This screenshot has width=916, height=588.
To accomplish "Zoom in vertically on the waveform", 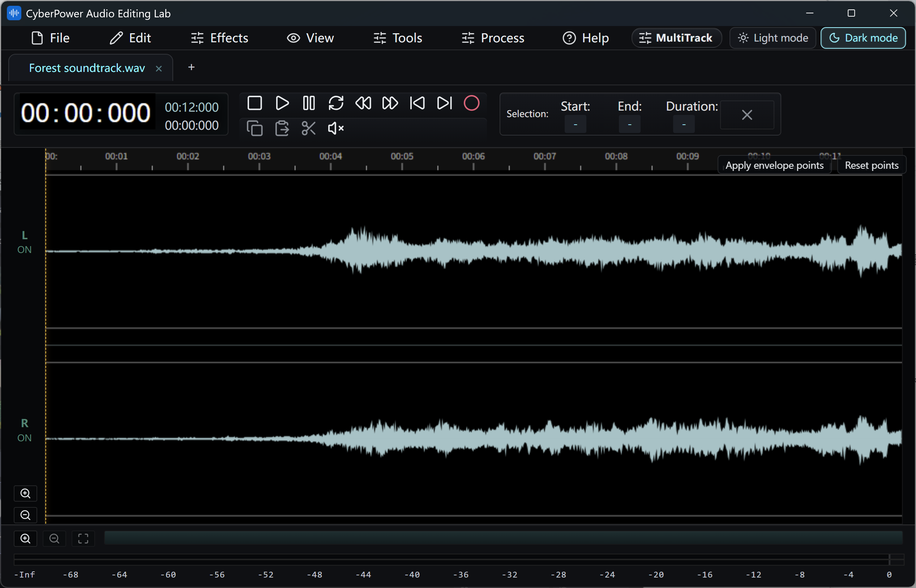I will pyautogui.click(x=26, y=494).
